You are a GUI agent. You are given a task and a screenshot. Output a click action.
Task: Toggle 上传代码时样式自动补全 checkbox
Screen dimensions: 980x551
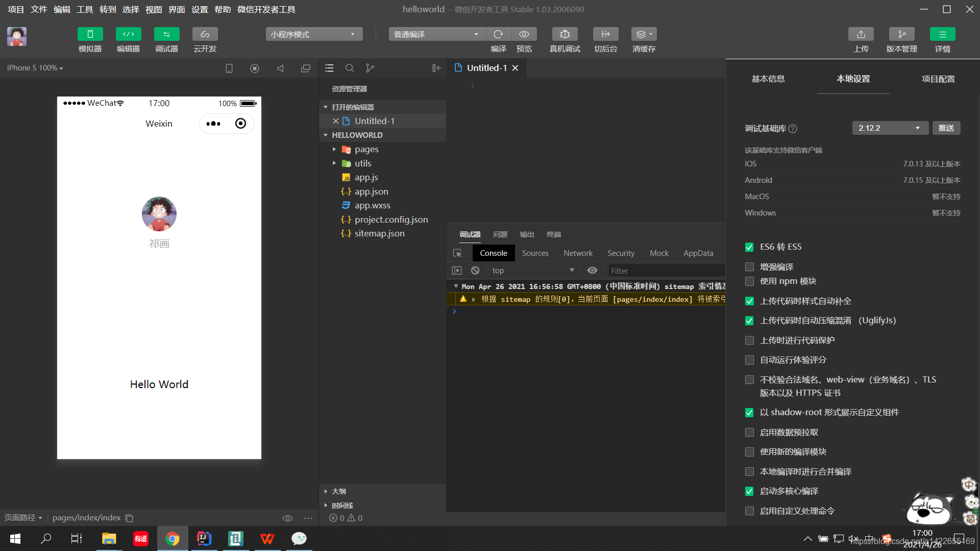pyautogui.click(x=749, y=301)
